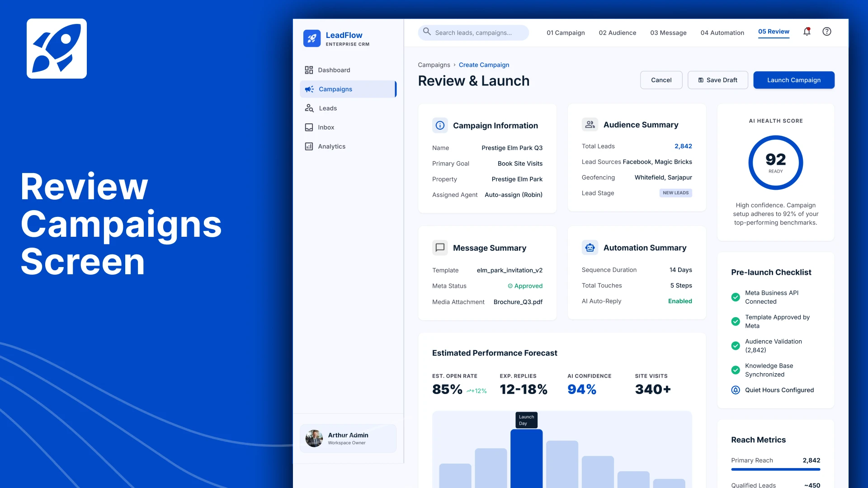Click the Audience Summary people icon

pos(590,124)
